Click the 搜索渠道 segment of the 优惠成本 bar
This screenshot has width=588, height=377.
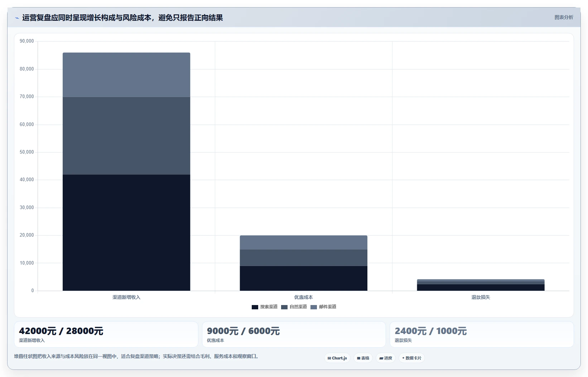click(304, 278)
